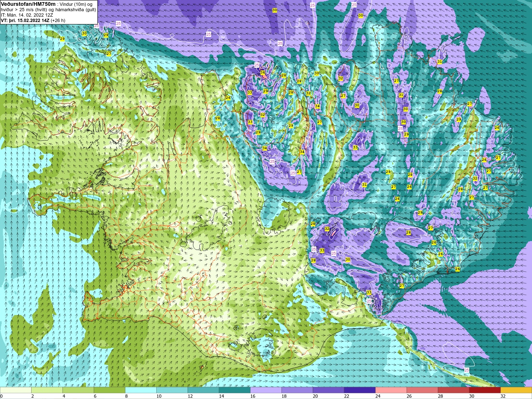Click the legend scale label '24'

pos(378,396)
